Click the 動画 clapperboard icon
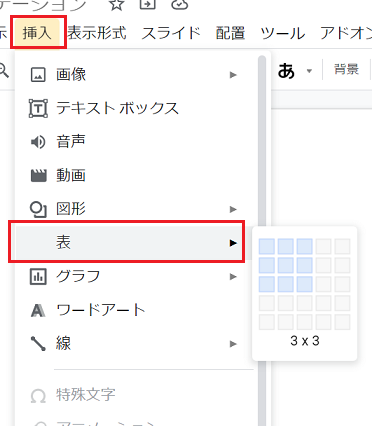 [38, 175]
